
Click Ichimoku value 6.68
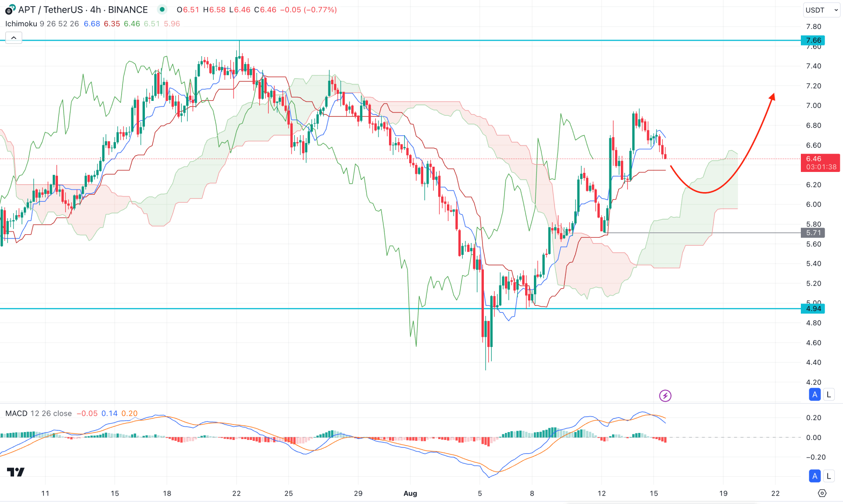click(92, 24)
